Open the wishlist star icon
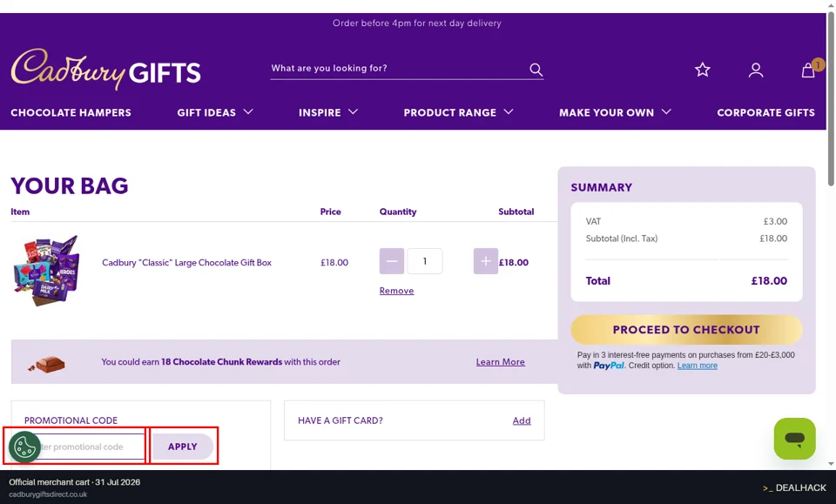Image resolution: width=836 pixels, height=504 pixels. [x=703, y=70]
